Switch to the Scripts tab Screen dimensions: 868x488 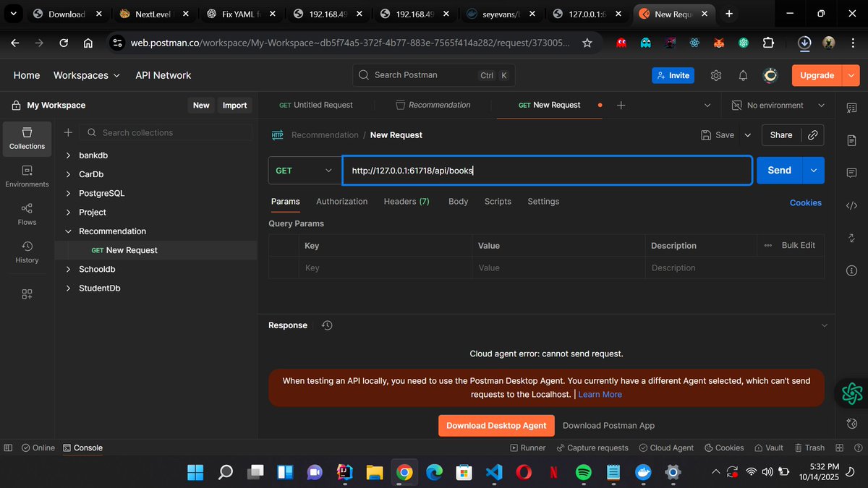(498, 202)
